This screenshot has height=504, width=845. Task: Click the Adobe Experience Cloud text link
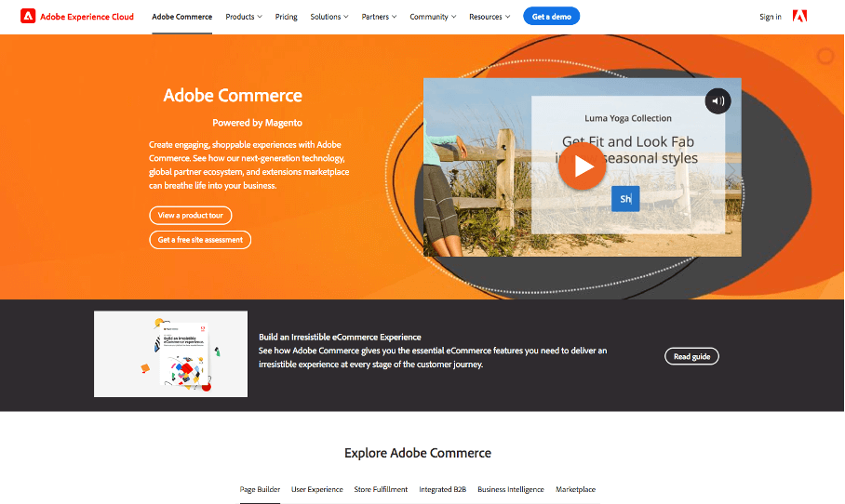(87, 17)
